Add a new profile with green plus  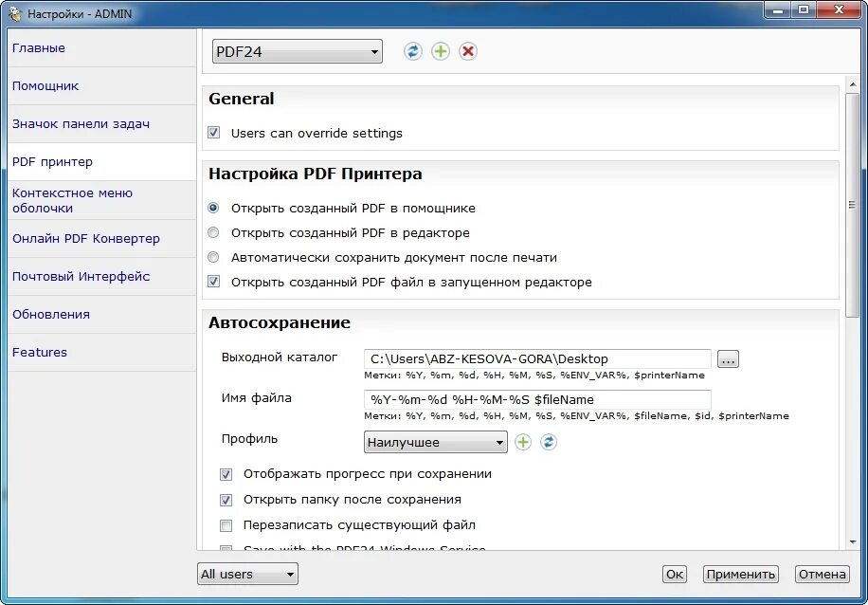click(523, 442)
